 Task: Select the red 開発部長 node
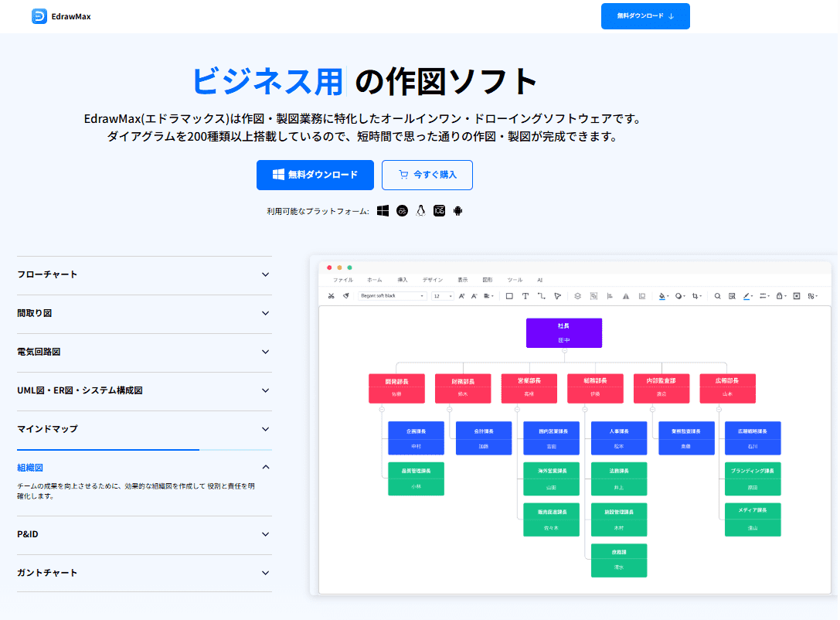tap(396, 388)
